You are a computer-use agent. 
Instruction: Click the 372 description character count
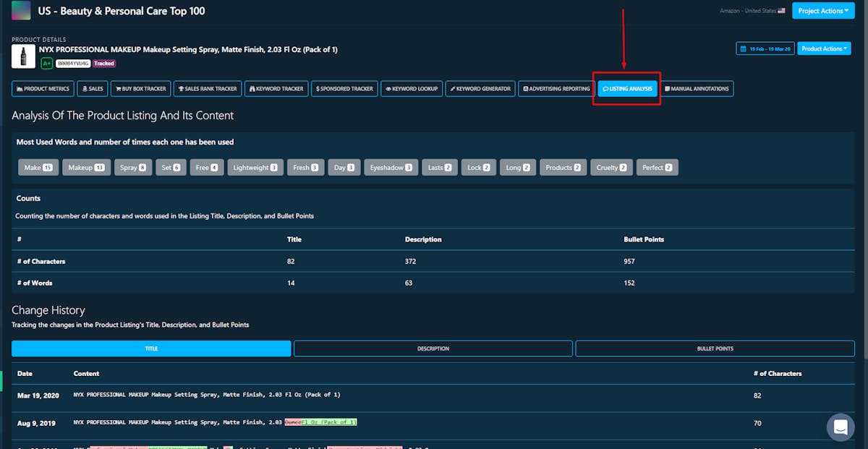(x=410, y=261)
